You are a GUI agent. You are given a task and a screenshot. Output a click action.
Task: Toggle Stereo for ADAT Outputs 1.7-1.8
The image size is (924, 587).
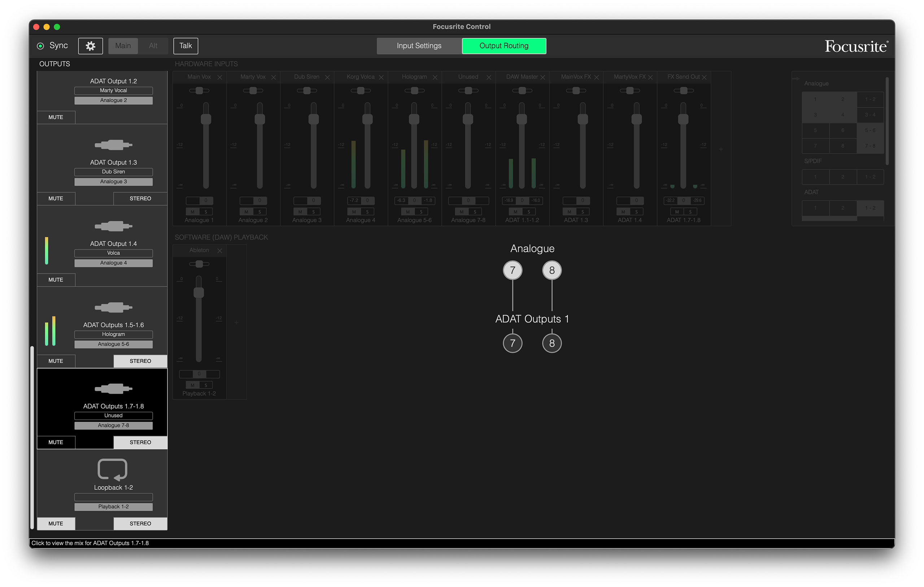[140, 442]
